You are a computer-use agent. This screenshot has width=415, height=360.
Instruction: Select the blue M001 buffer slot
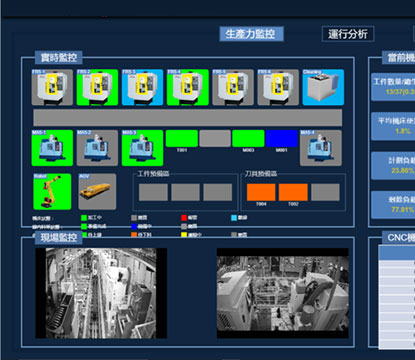point(281,138)
